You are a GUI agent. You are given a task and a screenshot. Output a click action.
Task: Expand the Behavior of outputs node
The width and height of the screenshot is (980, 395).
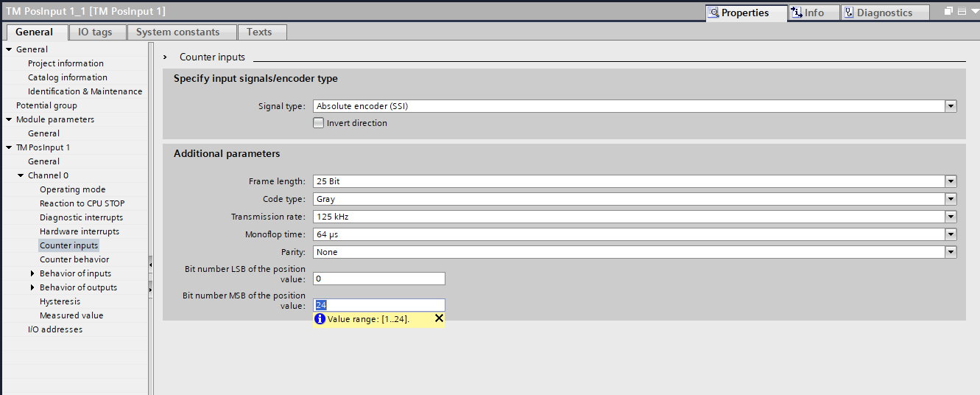pyautogui.click(x=32, y=287)
